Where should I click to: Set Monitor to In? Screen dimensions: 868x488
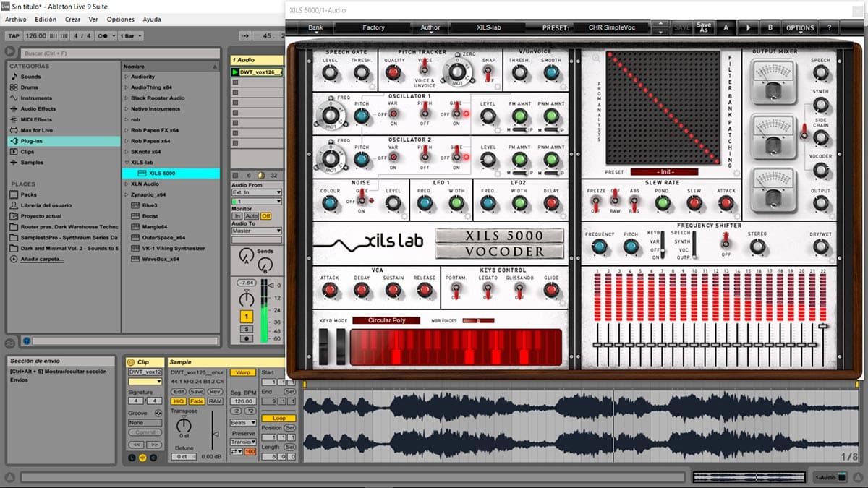(237, 215)
